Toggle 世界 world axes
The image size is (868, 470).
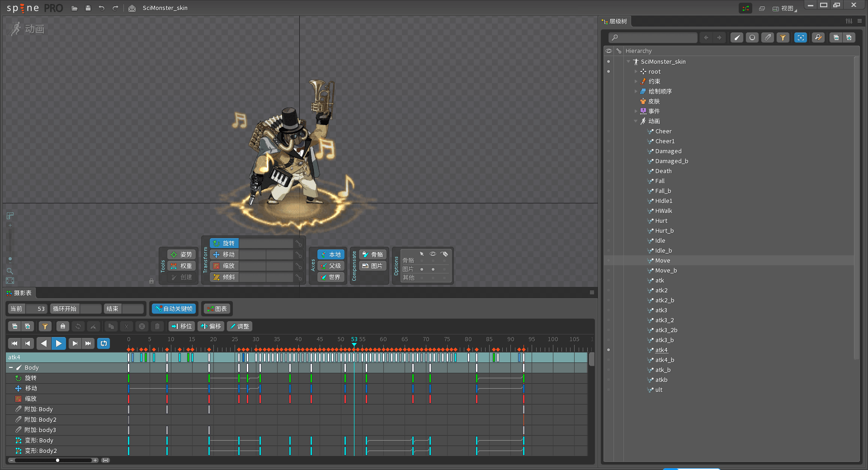pyautogui.click(x=331, y=277)
